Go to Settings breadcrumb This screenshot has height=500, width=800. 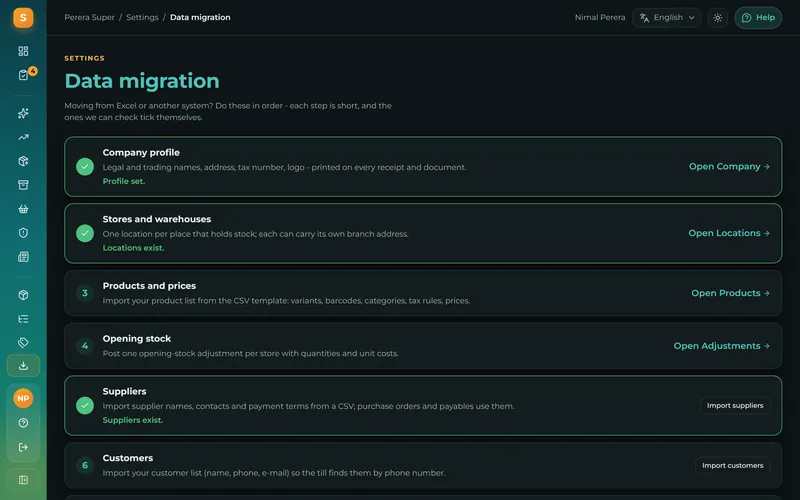(x=142, y=17)
